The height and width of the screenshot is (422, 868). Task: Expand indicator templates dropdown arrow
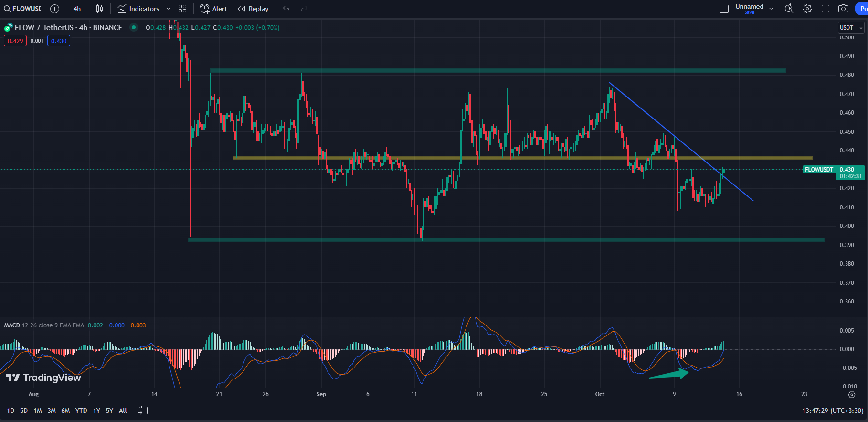tap(168, 9)
